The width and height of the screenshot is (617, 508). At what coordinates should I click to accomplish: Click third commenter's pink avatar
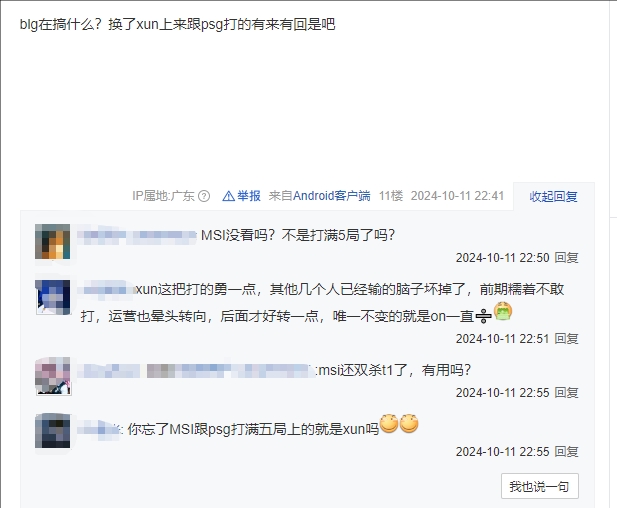coord(53,376)
